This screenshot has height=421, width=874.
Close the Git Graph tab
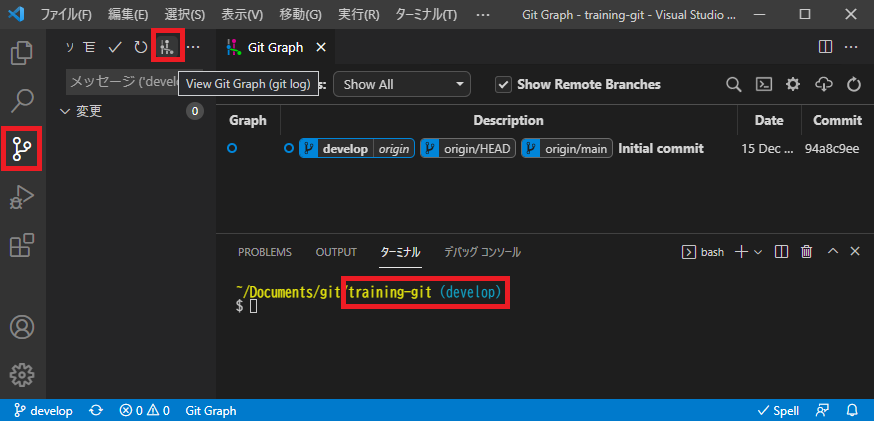(x=321, y=47)
